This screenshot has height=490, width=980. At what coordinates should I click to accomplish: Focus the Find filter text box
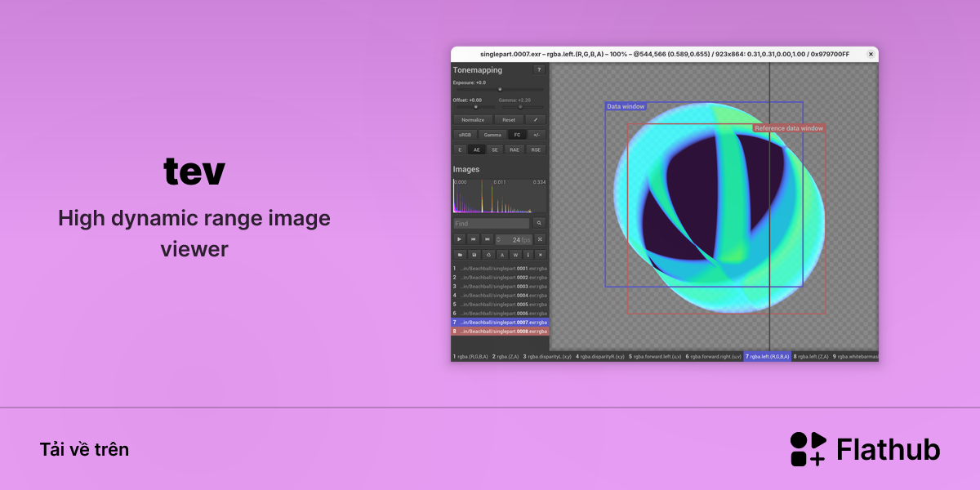tap(492, 223)
